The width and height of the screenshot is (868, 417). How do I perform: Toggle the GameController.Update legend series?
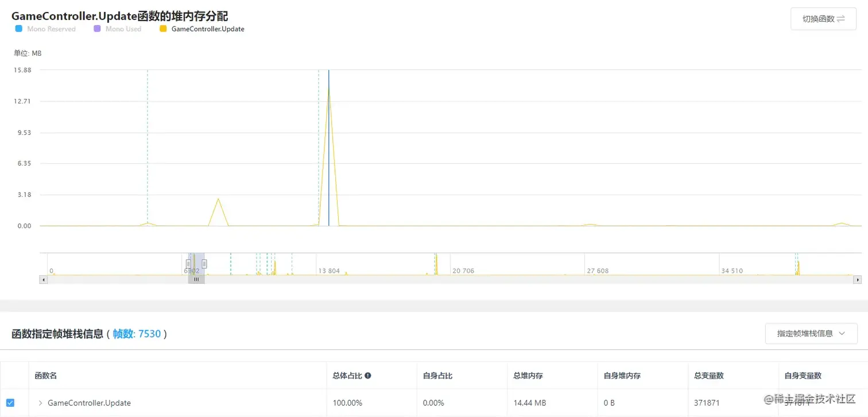(202, 29)
